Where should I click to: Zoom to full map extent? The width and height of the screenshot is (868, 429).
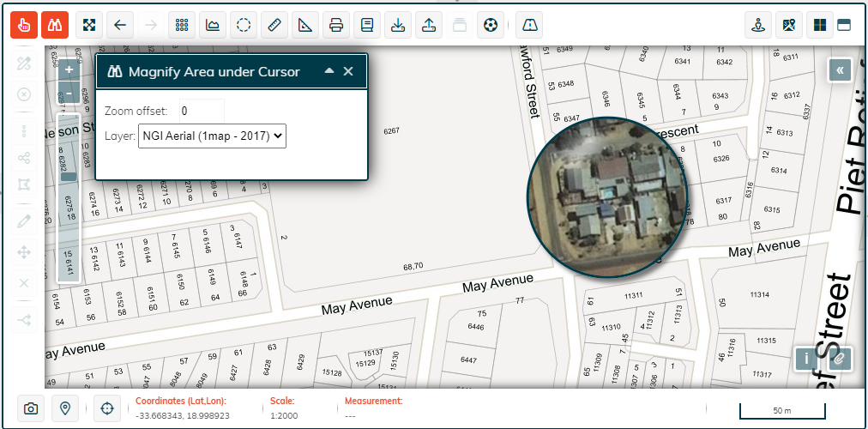tap(89, 25)
